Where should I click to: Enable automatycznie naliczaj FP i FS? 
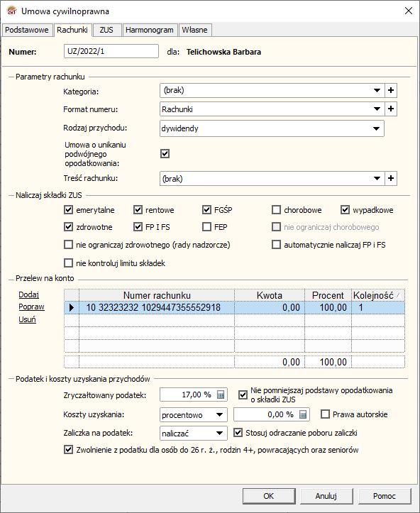click(x=276, y=245)
